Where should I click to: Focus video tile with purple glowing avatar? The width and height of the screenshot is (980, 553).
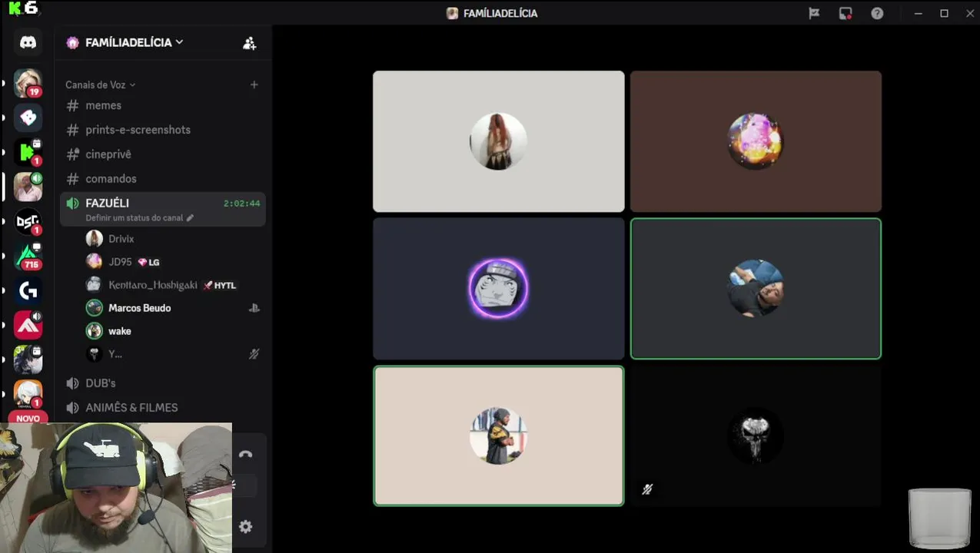[x=499, y=289]
